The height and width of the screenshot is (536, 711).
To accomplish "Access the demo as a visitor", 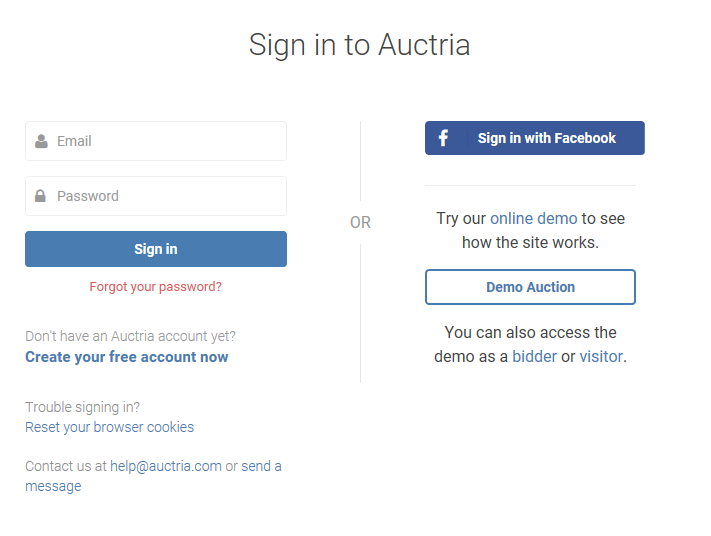I will 601,356.
